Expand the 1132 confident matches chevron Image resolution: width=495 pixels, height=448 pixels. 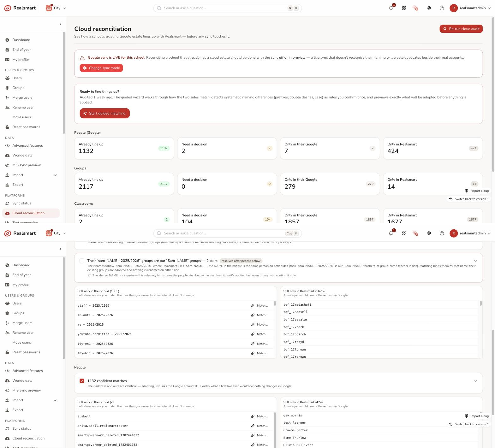[x=475, y=381]
